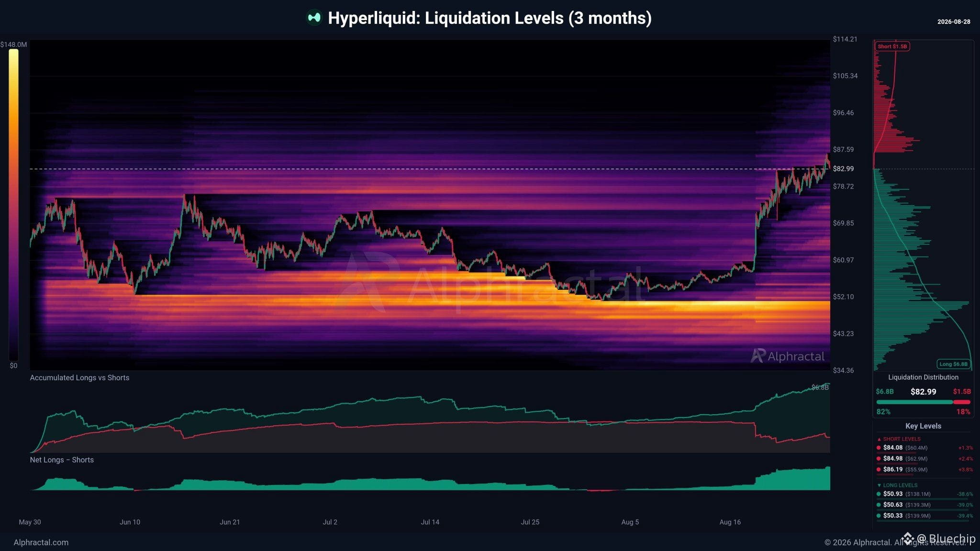Viewport: 980px width, 551px height.
Task: Click the Hyperliquid logo beside the chart title
Action: [314, 18]
